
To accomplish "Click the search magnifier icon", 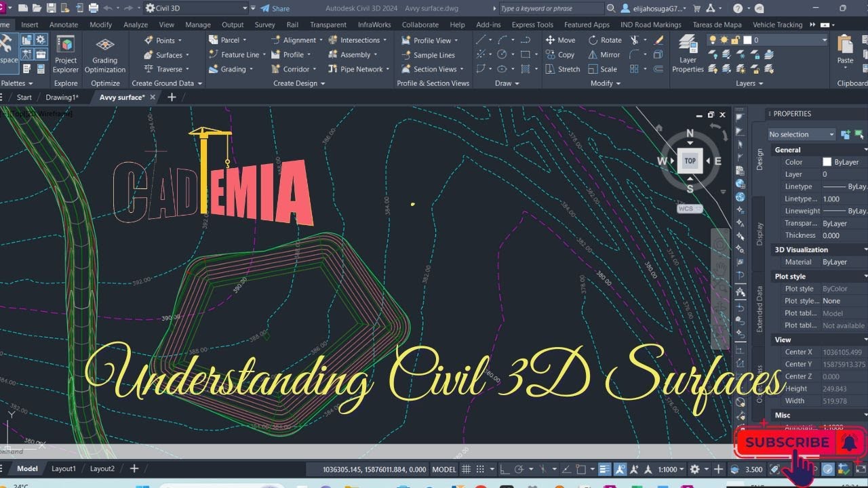I will pos(611,8).
